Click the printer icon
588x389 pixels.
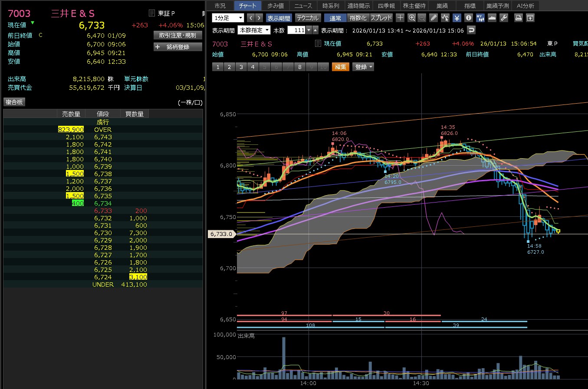pos(518,18)
